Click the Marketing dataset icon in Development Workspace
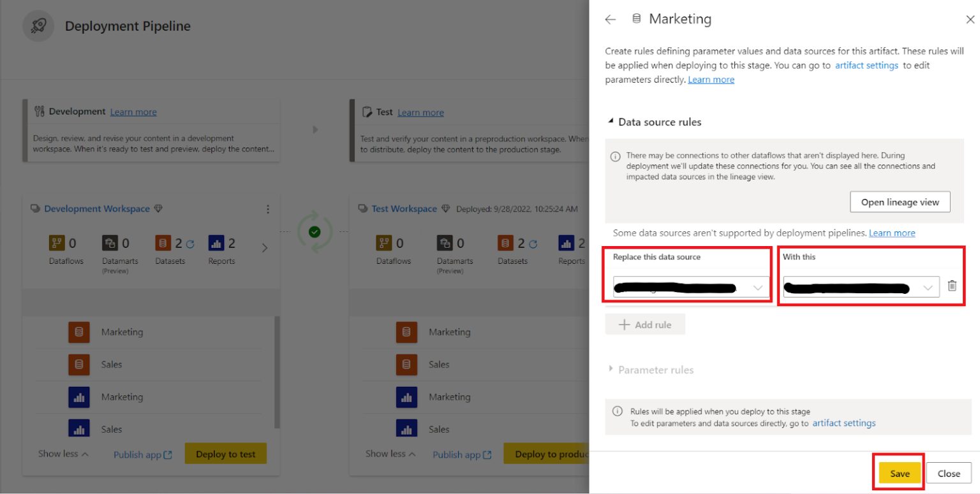Viewport: 980px width, 494px height. point(78,332)
